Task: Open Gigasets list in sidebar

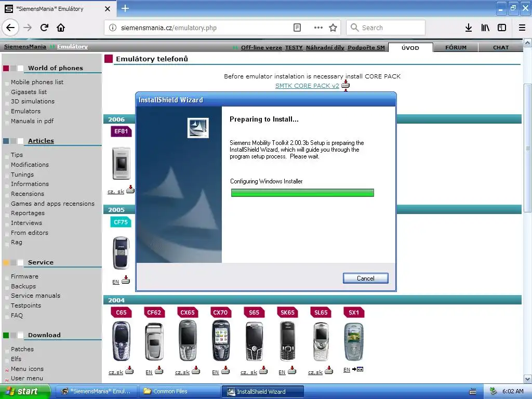Action: pos(29,91)
